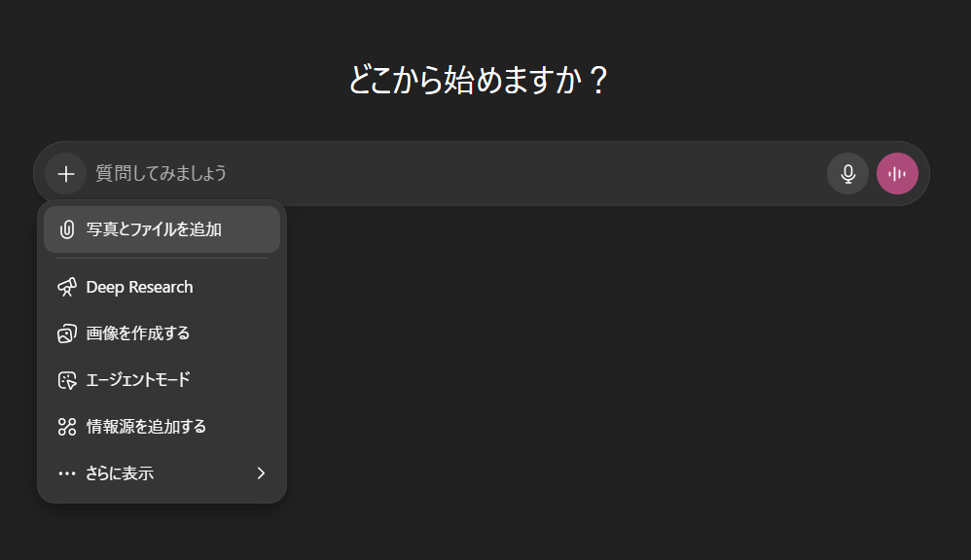Click the どこから始めますか？ heading text
The height and width of the screenshot is (560, 971).
[x=478, y=80]
